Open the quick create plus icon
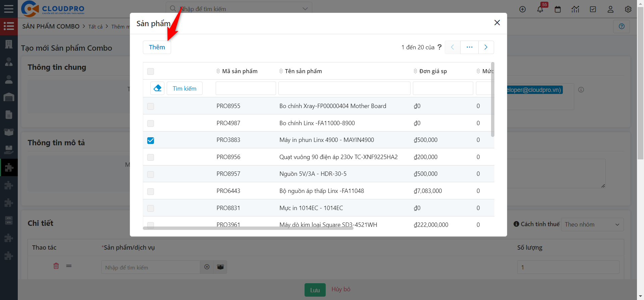 pos(523,9)
